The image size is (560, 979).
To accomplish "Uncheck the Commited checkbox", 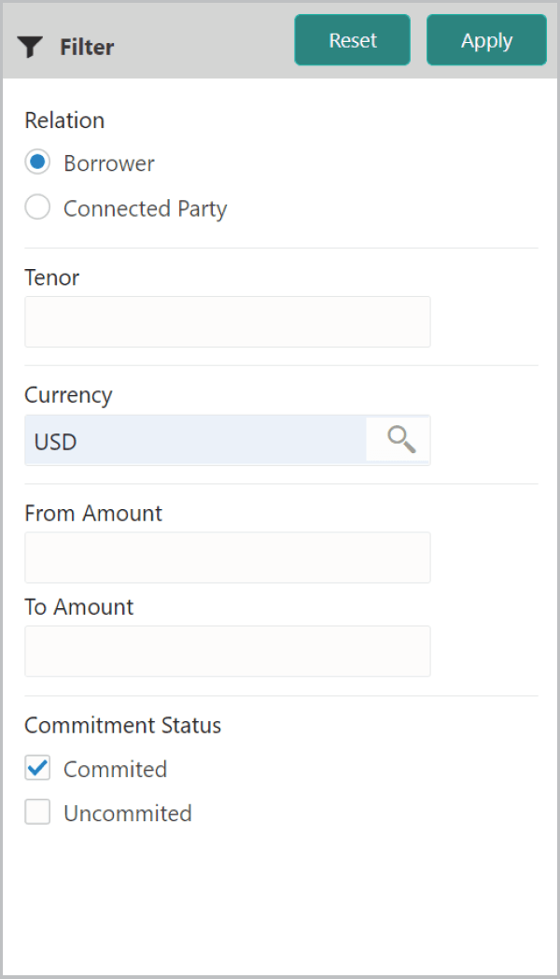I will pyautogui.click(x=37, y=769).
